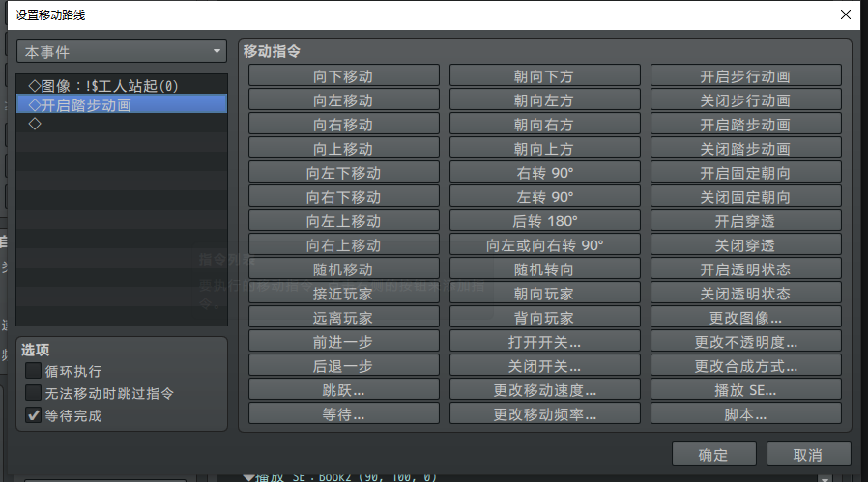Click the 远离玩家 button

pos(344,318)
